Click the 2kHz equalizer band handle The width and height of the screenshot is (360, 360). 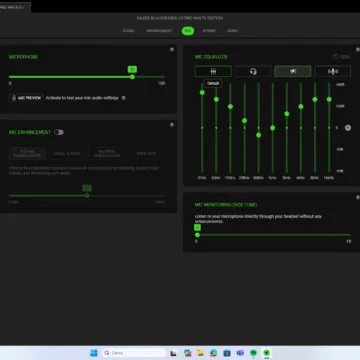point(287,114)
